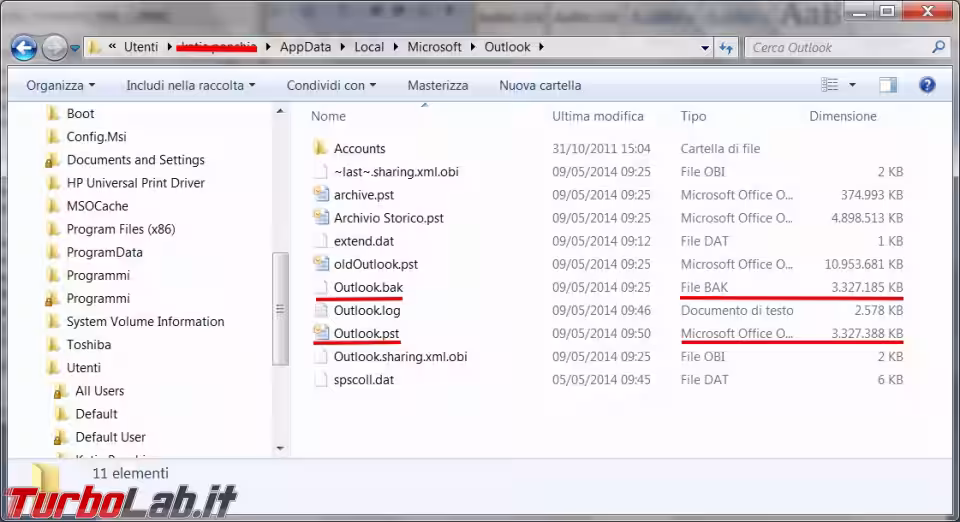Screen dimensions: 960x522
Task: Click navigation pane scroll down arrow
Action: (x=280, y=449)
